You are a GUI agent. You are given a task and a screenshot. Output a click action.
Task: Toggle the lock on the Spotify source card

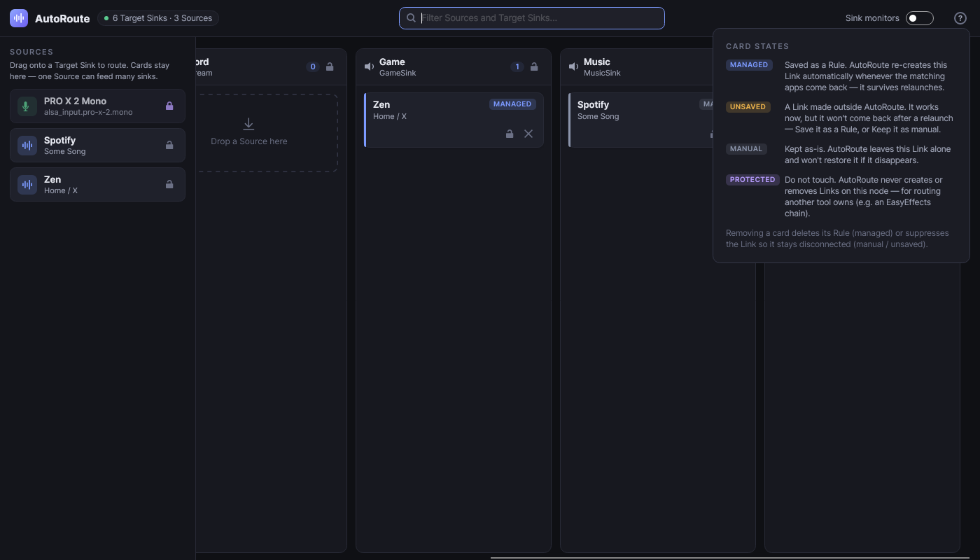(169, 146)
